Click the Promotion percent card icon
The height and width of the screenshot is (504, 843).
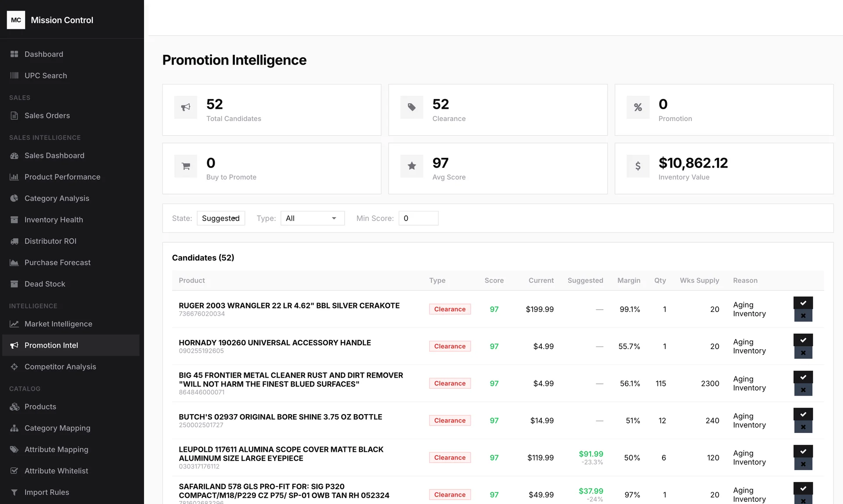click(x=638, y=107)
